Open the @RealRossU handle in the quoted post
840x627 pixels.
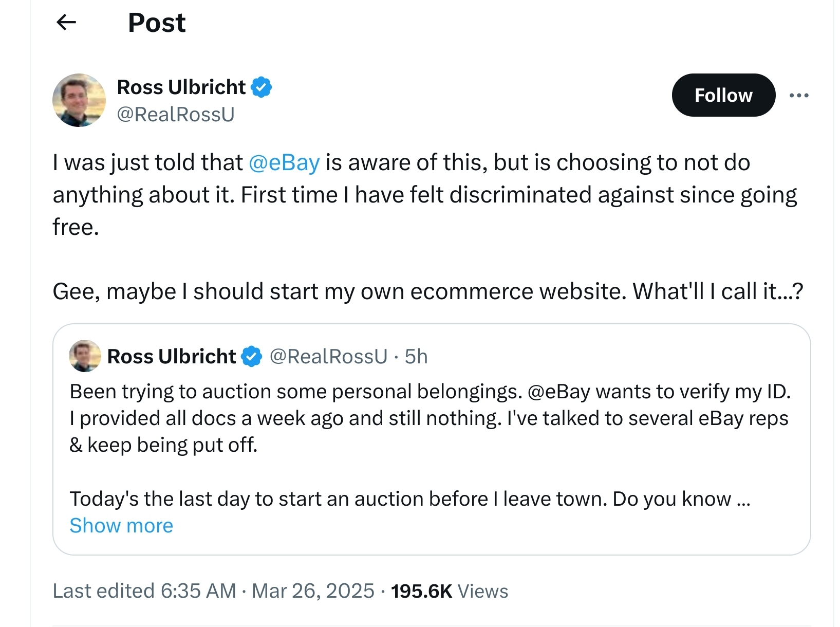pyautogui.click(x=328, y=356)
